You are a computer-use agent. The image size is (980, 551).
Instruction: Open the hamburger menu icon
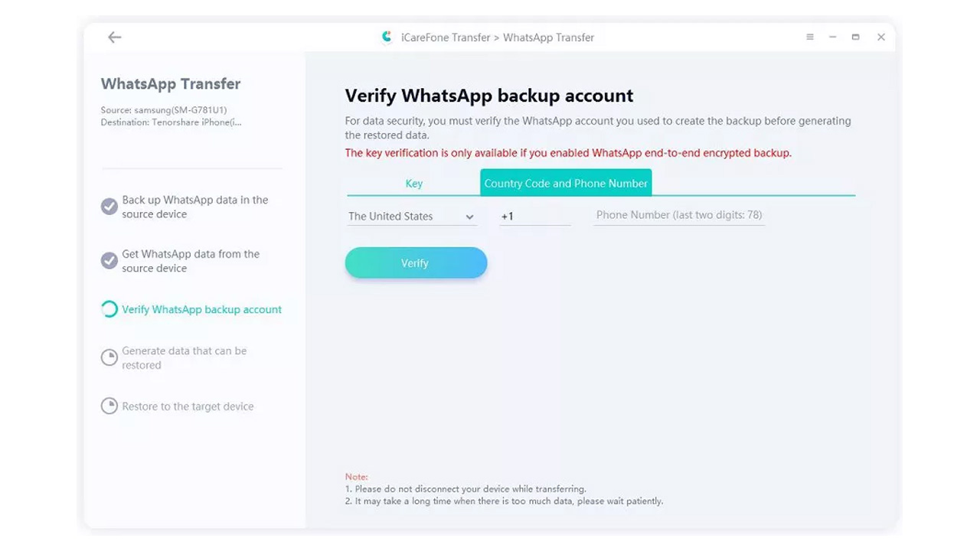810,37
